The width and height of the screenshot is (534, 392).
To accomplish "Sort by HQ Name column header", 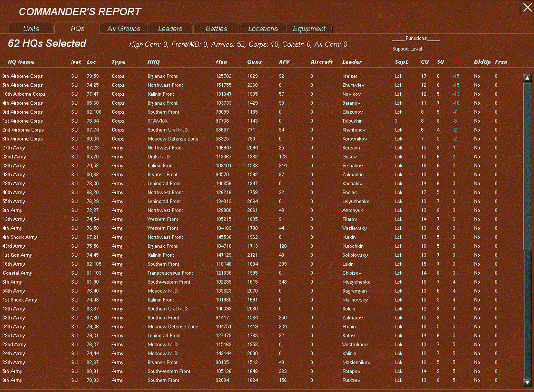I will tap(21, 62).
